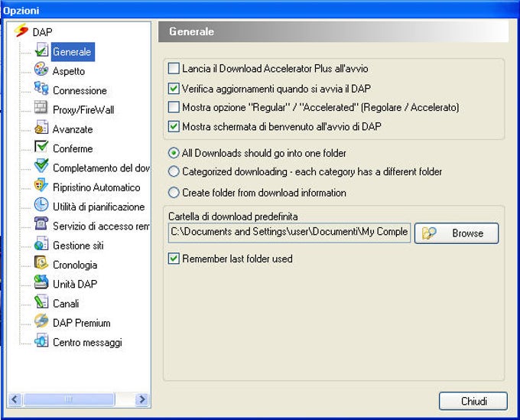The width and height of the screenshot is (520, 420).
Task: Click the Canali pencil document icon
Action: coord(41,301)
